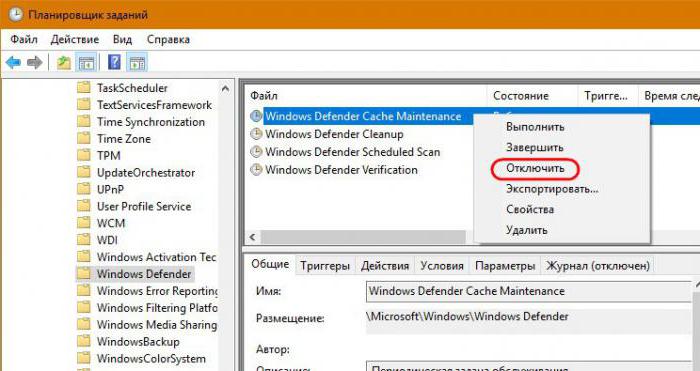
Task: Select the Windows Filtering Platfo folder
Action: pyautogui.click(x=157, y=308)
